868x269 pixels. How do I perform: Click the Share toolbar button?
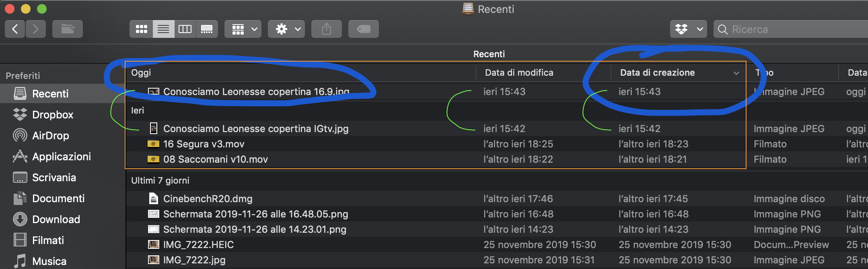point(326,29)
